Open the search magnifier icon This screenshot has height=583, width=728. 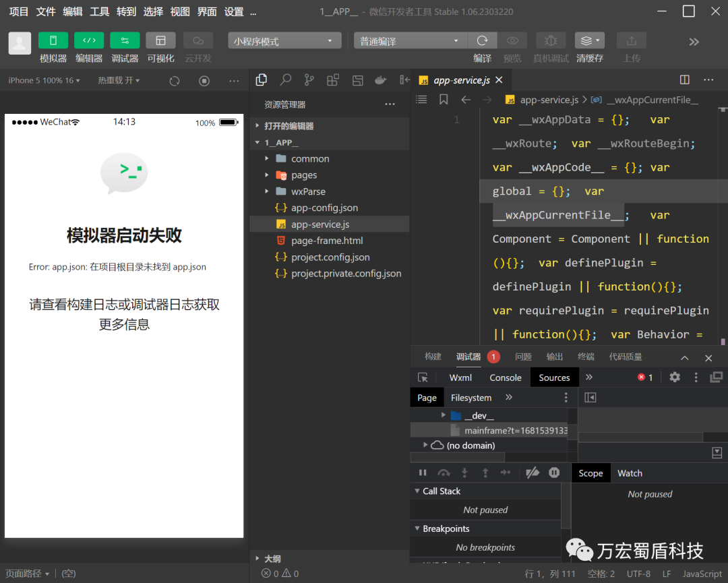click(x=286, y=80)
